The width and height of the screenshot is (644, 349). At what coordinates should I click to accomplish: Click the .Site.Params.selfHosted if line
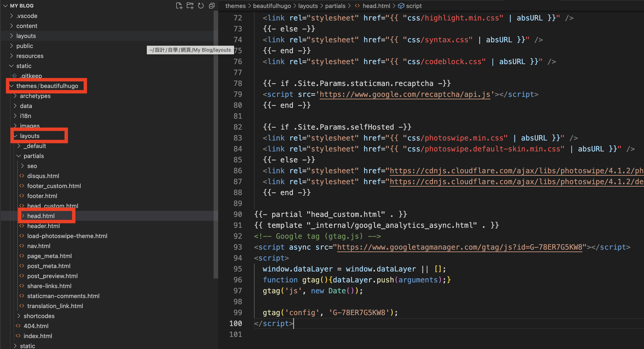[x=337, y=127]
